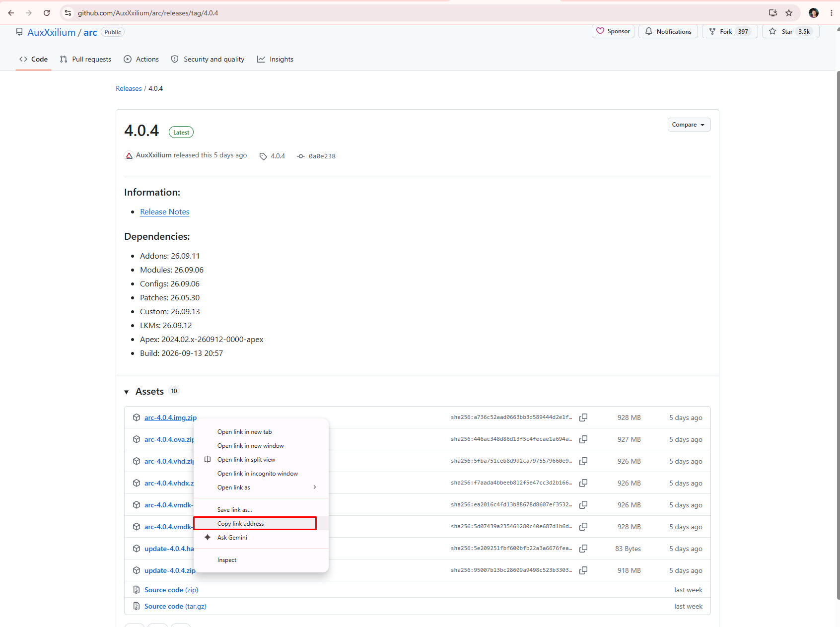The width and height of the screenshot is (840, 627).
Task: Click the page vertical scrollbar
Action: tap(838, 335)
